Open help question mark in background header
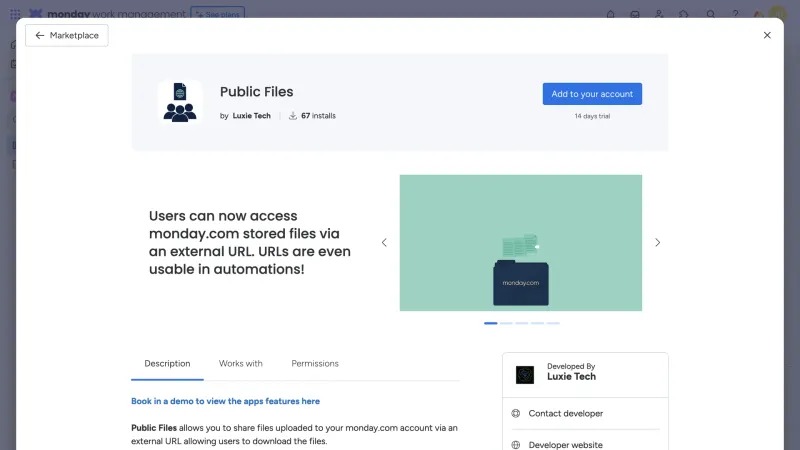The image size is (800, 450). click(x=735, y=14)
